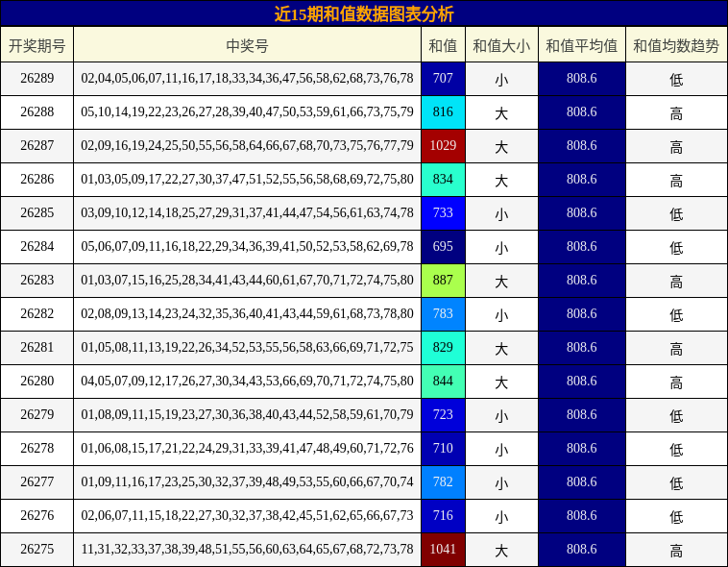Click sum value 710 cell
This screenshot has width=728, height=567.
coord(443,449)
